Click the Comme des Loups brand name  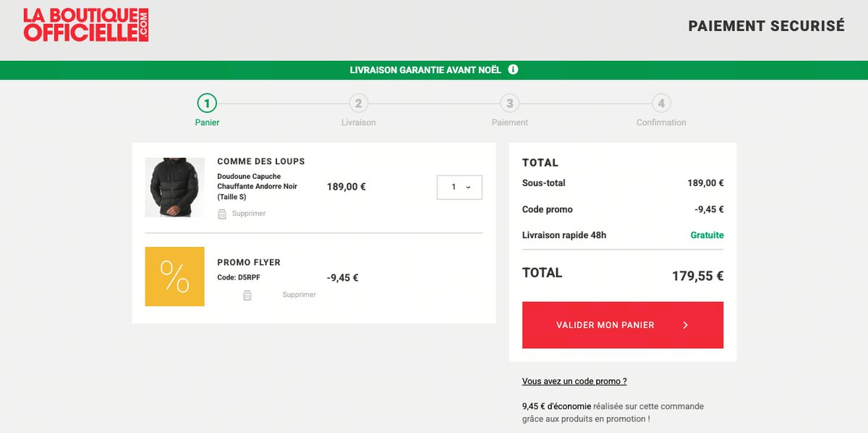(261, 161)
